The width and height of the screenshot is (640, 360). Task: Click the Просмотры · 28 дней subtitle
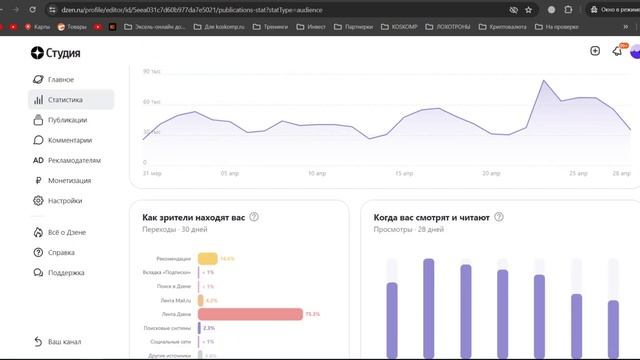click(409, 229)
